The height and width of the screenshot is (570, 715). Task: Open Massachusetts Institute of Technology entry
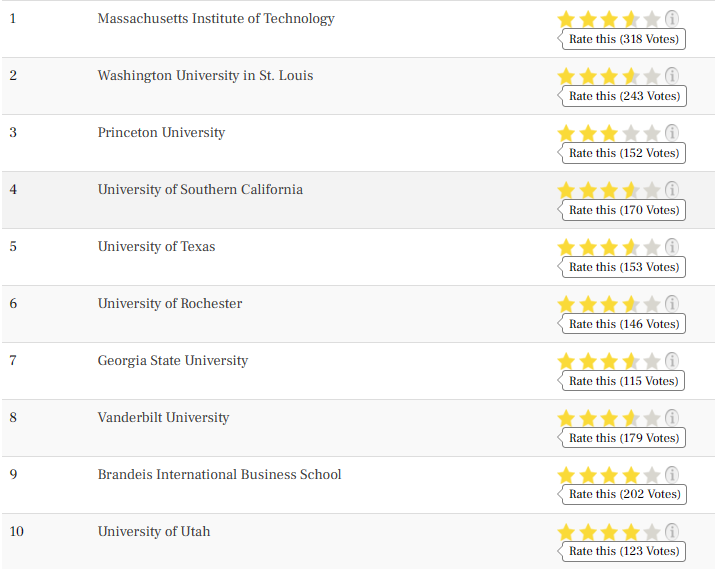coord(216,19)
